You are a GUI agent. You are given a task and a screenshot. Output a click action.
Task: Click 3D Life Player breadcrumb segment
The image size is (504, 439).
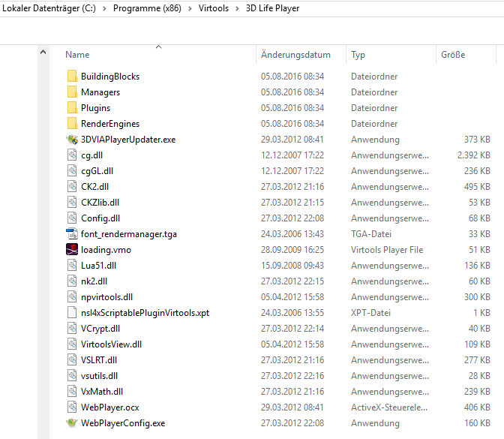coord(268,8)
